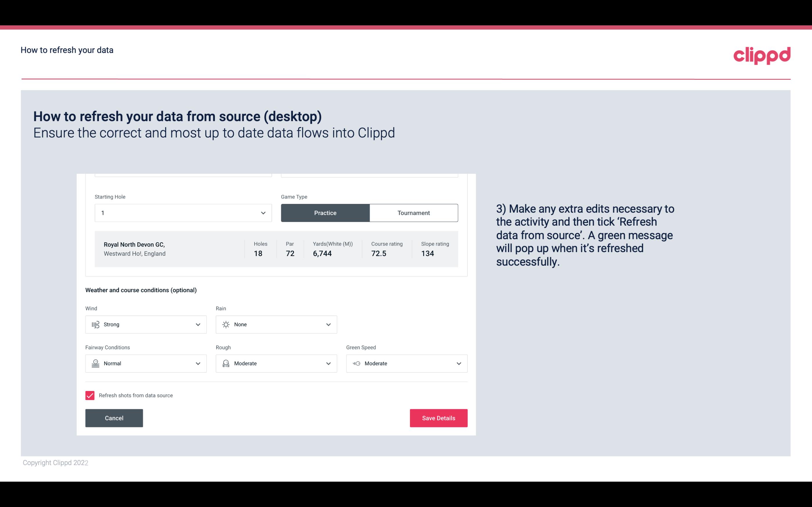Click the starting hole dropdown arrow icon
The image size is (812, 507).
(262, 213)
